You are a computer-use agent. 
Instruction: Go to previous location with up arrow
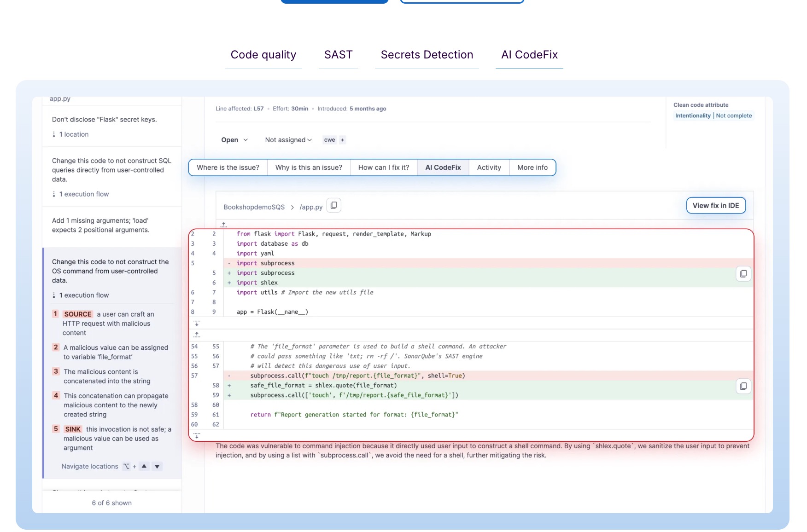144,467
